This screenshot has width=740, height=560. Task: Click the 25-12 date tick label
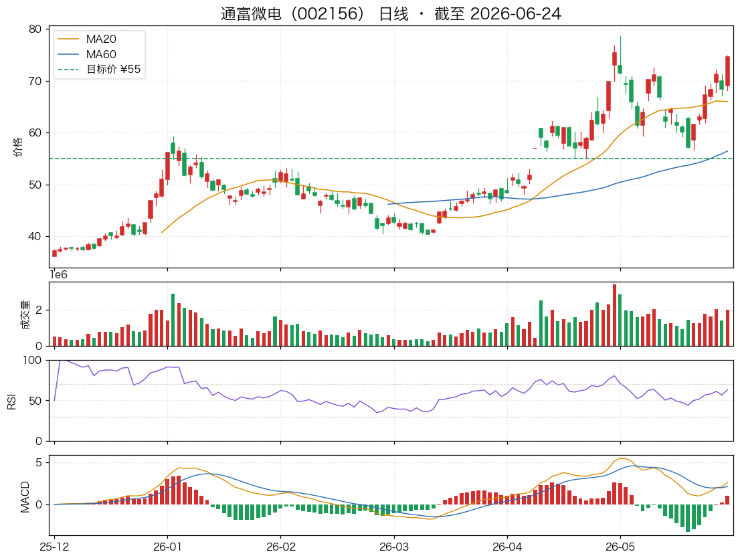point(54,547)
